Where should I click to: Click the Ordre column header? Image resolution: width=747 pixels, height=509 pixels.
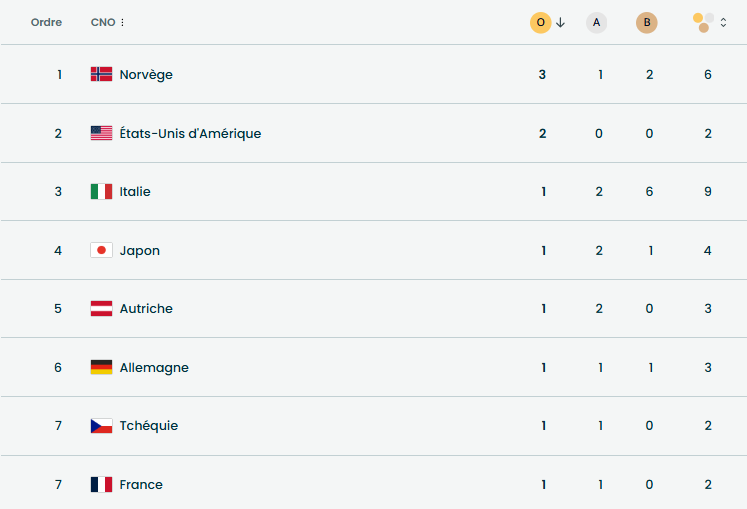tap(46, 23)
